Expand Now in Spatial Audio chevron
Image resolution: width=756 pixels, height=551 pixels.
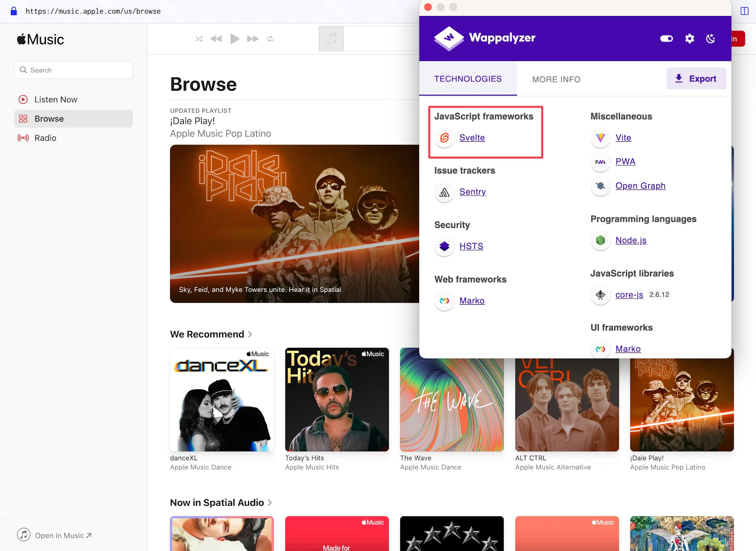[x=270, y=503]
